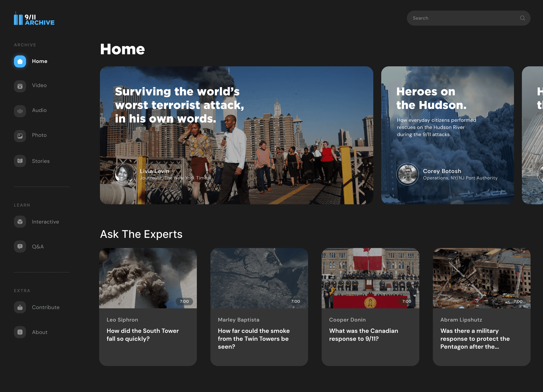Open the Photo gallery icon
543x392 pixels.
click(x=20, y=136)
